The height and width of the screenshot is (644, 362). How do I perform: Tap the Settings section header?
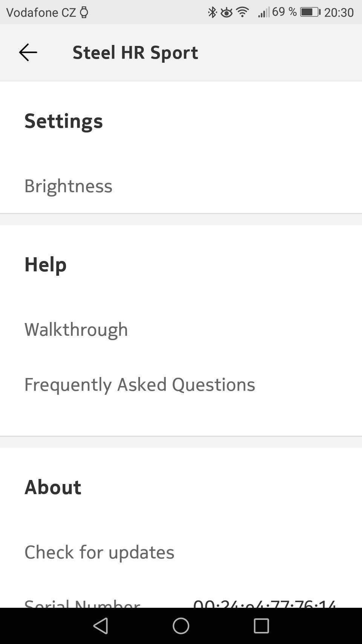coord(63,121)
